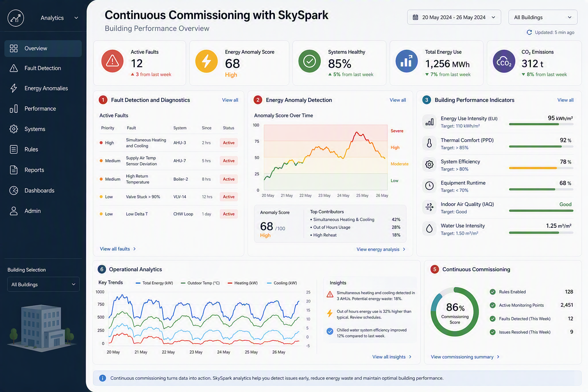Click the green Systems Healthy checkmark icon
Screen dimensions: 588x392
pyautogui.click(x=309, y=61)
